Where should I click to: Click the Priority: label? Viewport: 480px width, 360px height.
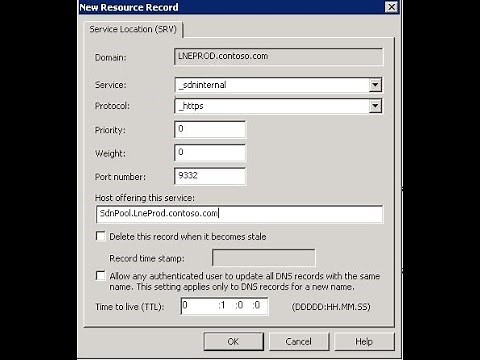click(110, 130)
